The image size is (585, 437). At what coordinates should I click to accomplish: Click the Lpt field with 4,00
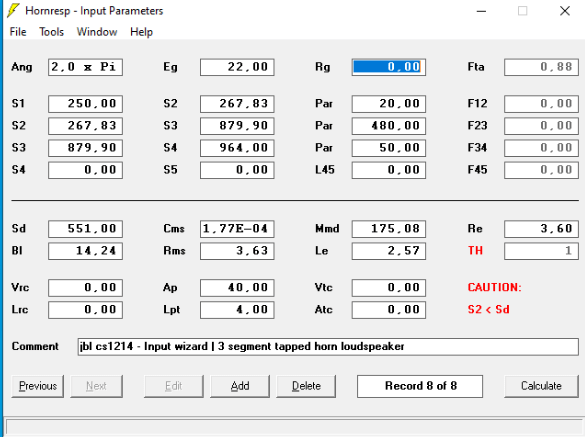click(237, 310)
